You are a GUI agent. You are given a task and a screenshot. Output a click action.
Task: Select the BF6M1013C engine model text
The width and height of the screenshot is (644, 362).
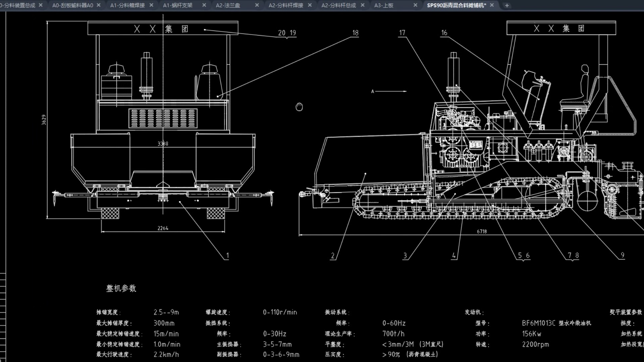pyautogui.click(x=538, y=323)
